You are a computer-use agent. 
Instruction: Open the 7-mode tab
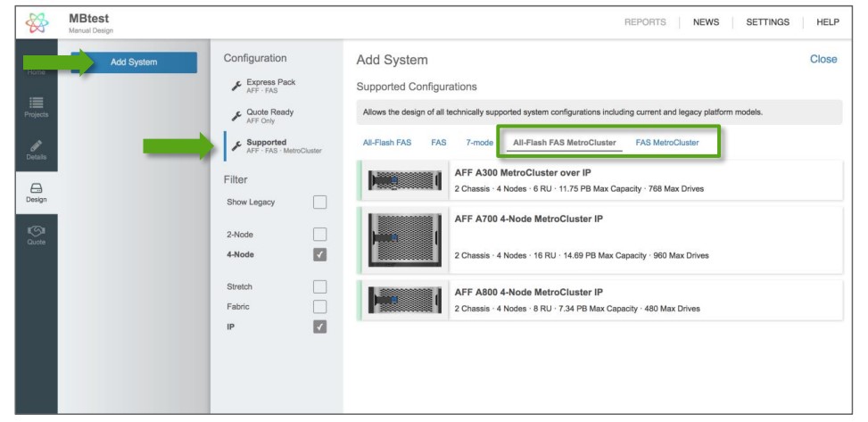[x=481, y=143]
